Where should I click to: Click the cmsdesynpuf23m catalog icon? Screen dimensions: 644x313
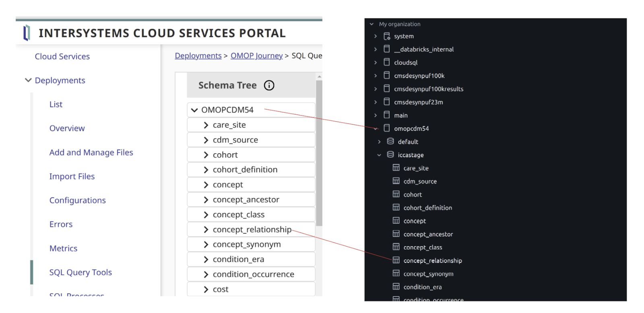[x=387, y=102]
